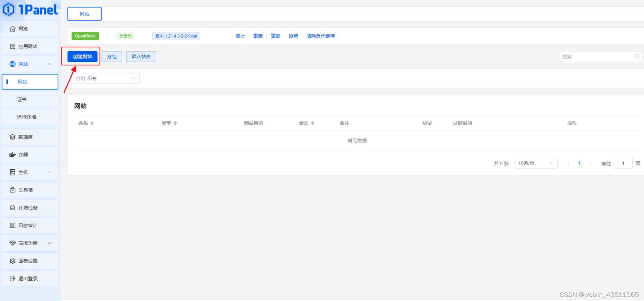644x301 pixels.
Task: Click the 数据库 layers icon
Action: [12, 137]
